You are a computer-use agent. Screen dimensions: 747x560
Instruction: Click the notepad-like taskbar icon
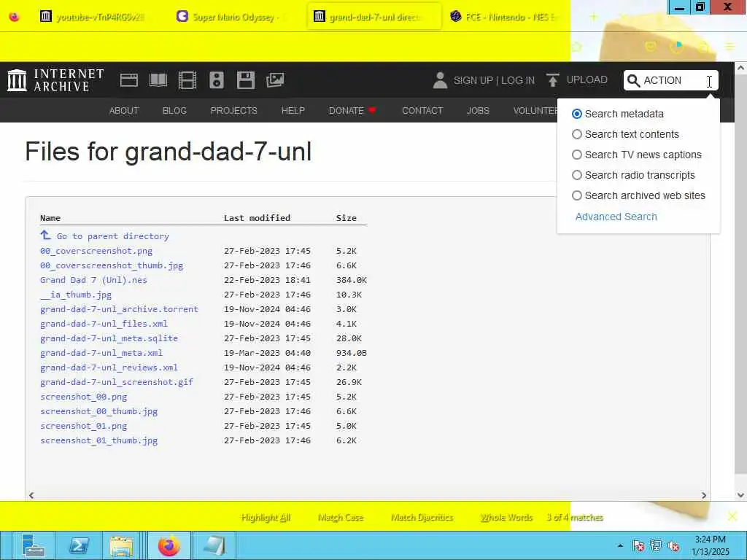click(x=214, y=545)
